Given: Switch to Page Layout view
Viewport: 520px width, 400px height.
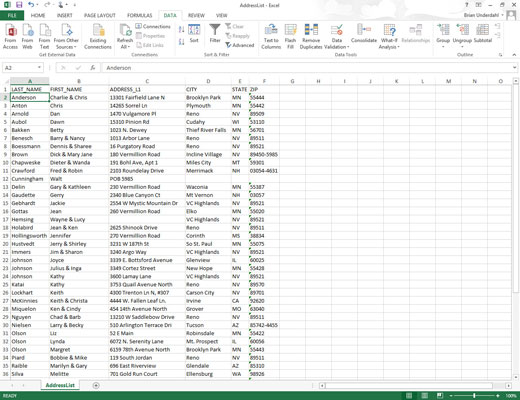Looking at the screenshot, I should click(x=424, y=396).
